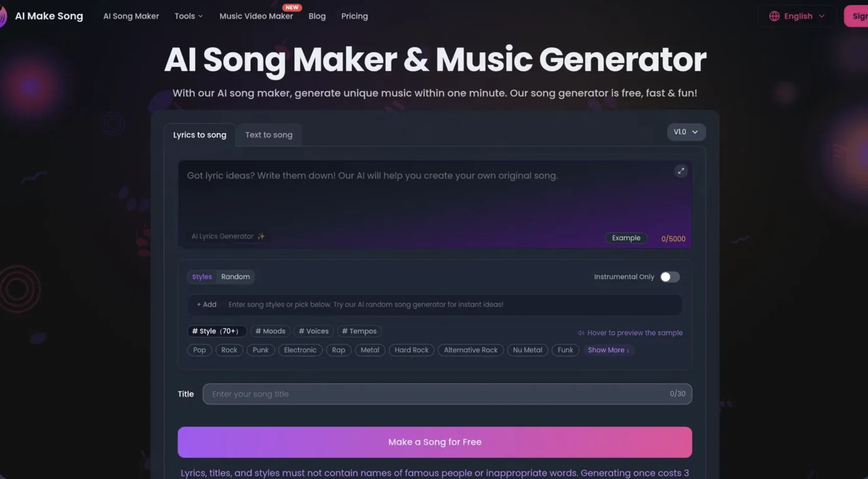This screenshot has height=479, width=868.
Task: Switch to Random style mode
Action: (x=235, y=277)
